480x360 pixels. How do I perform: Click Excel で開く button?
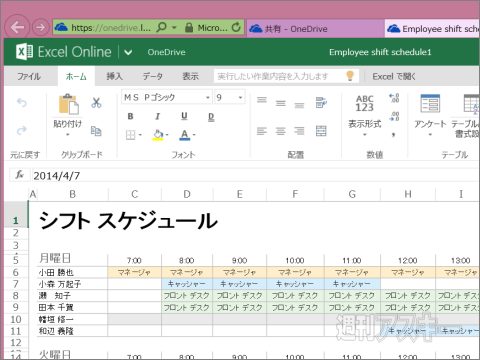click(x=394, y=76)
